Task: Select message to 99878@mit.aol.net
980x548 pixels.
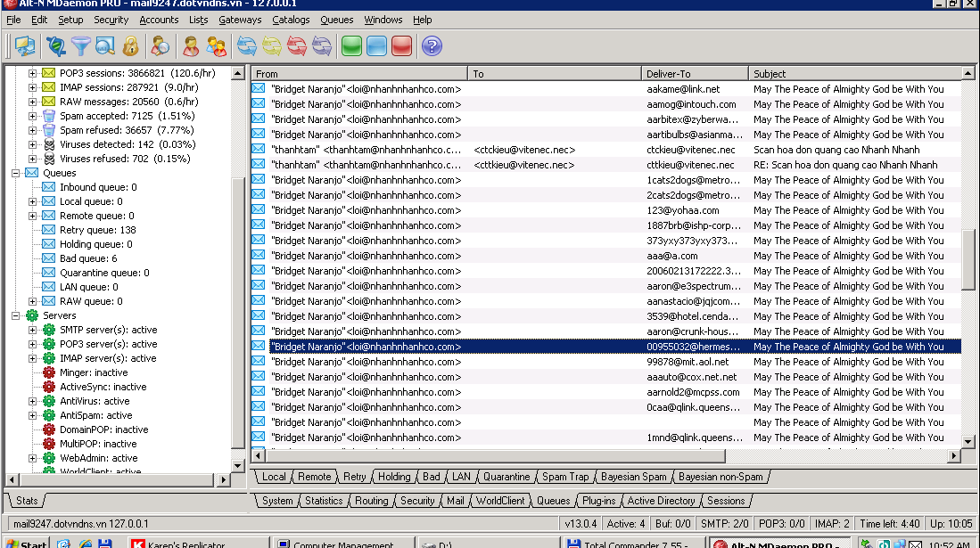Action: tap(606, 362)
